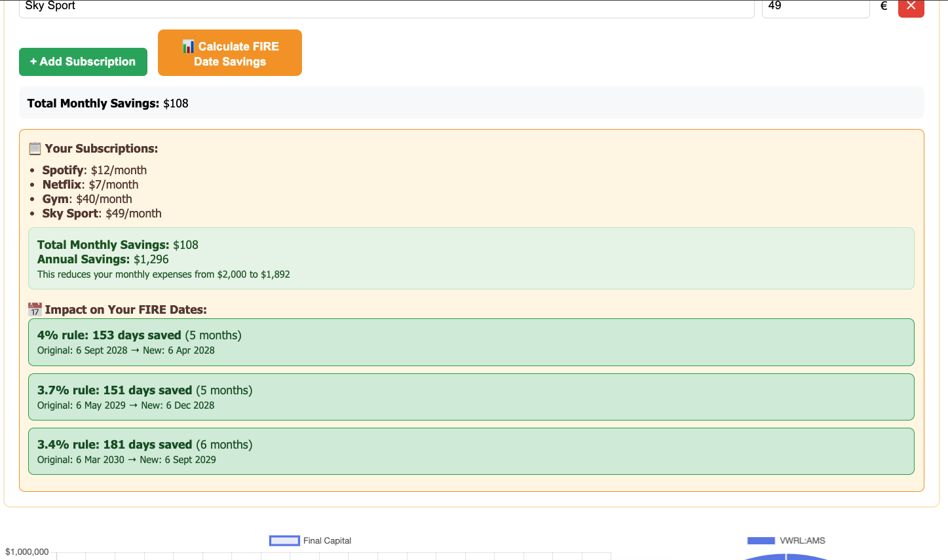Select the 3.7% rule result card

point(471,397)
